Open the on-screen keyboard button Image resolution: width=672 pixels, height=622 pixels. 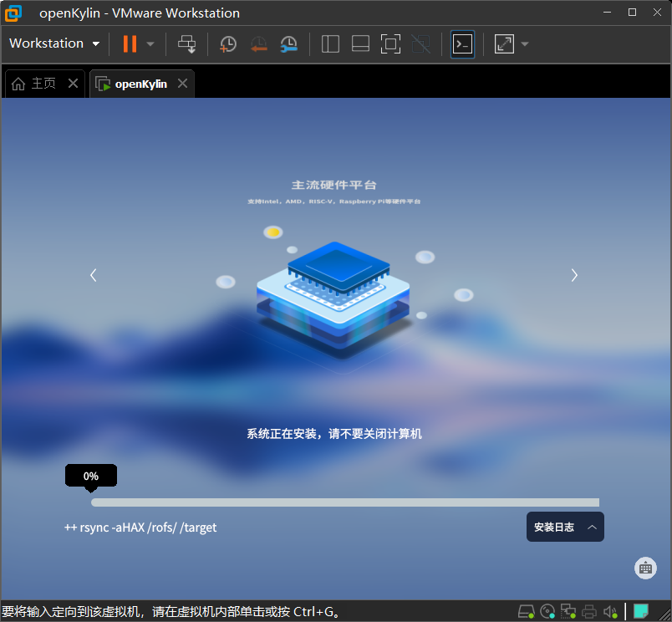coord(645,568)
